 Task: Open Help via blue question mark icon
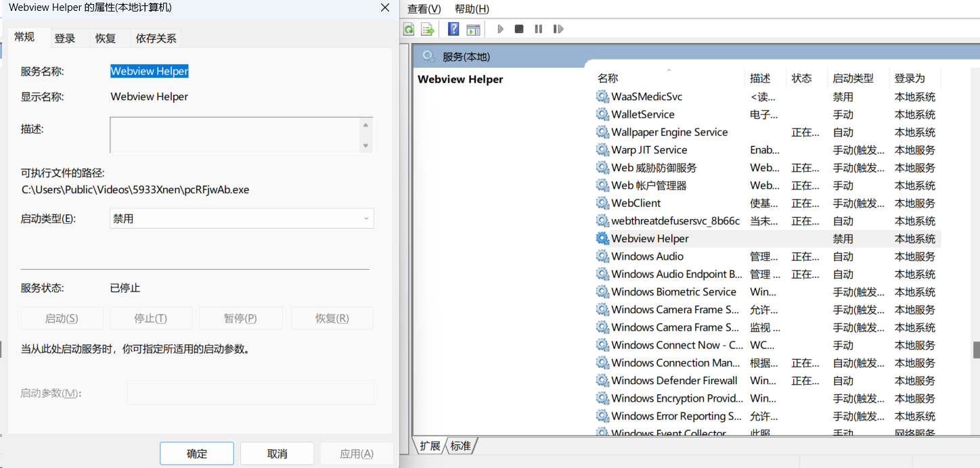(x=453, y=29)
